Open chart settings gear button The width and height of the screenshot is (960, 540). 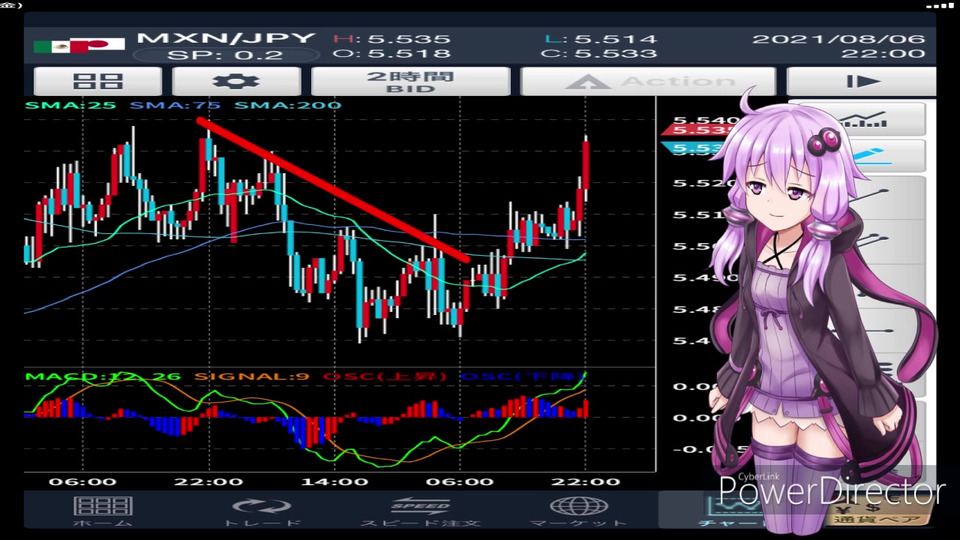tap(236, 81)
